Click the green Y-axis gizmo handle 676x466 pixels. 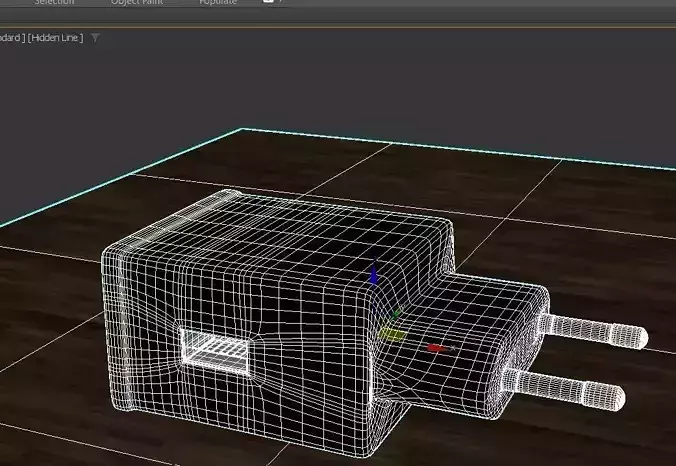pos(395,314)
